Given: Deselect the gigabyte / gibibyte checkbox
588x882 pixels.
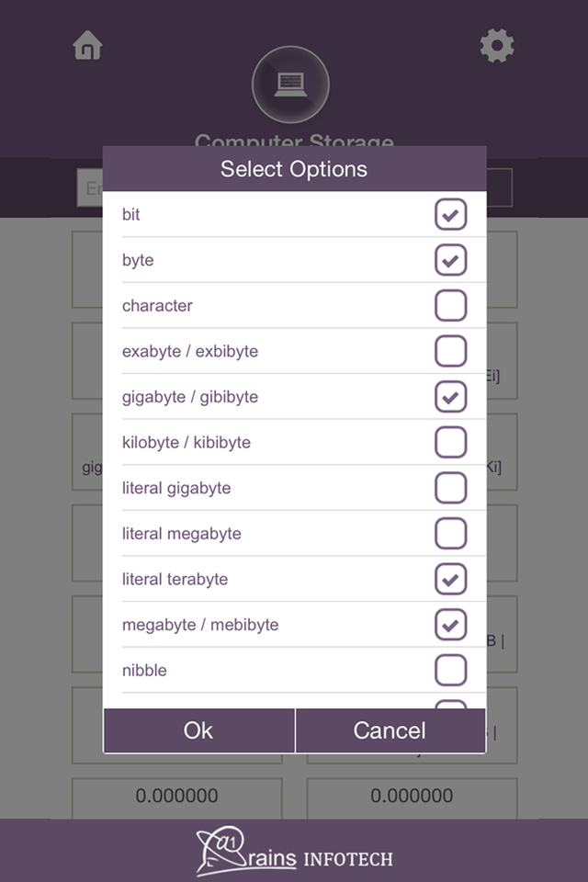Looking at the screenshot, I should (450, 397).
